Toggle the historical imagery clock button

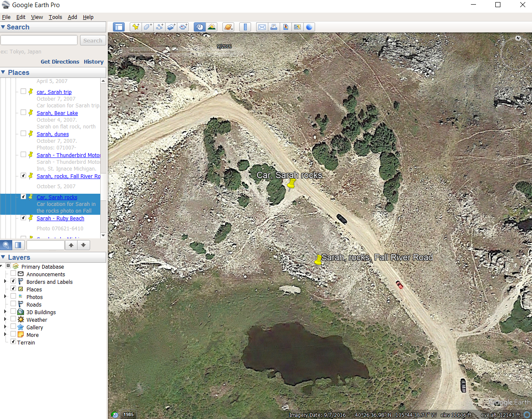click(200, 27)
